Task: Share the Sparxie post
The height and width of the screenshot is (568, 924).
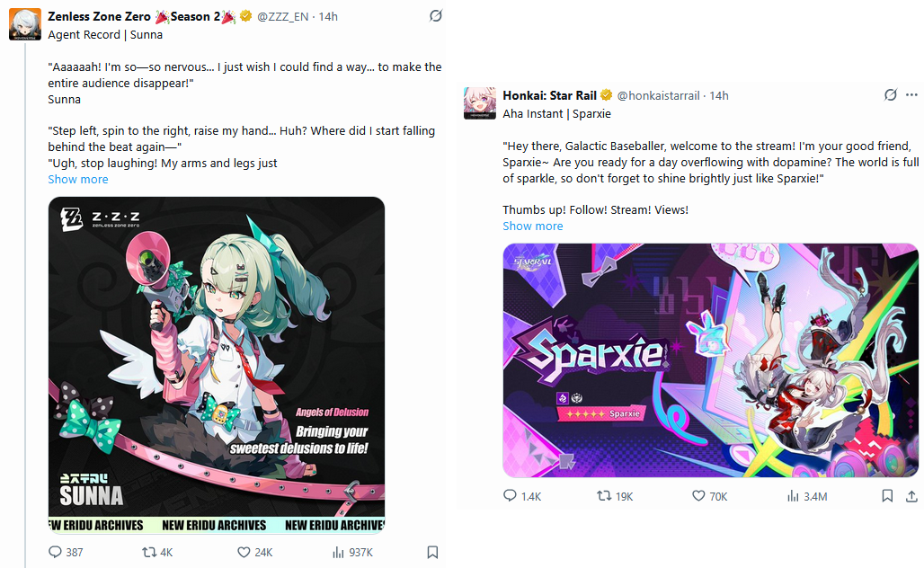Action: 911,496
